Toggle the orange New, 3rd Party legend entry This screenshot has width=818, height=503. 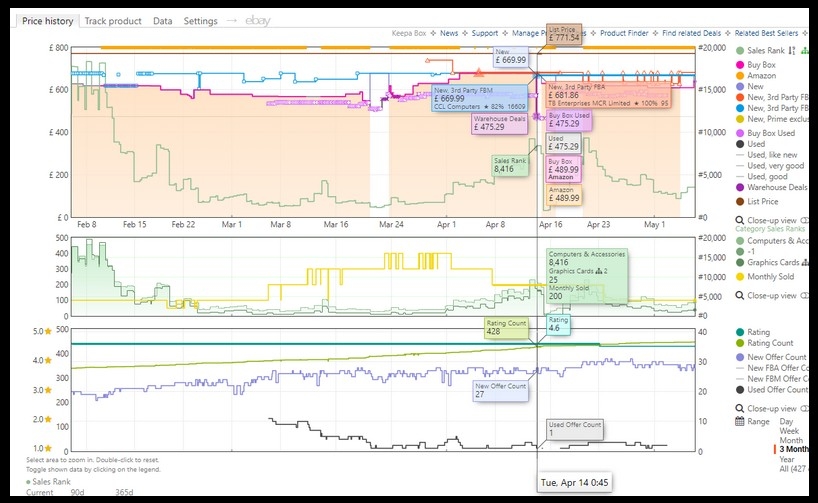pos(772,97)
